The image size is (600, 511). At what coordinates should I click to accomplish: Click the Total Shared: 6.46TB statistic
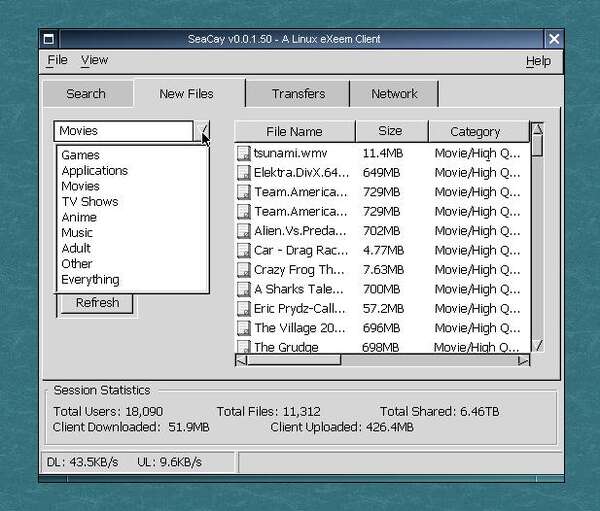click(x=439, y=411)
